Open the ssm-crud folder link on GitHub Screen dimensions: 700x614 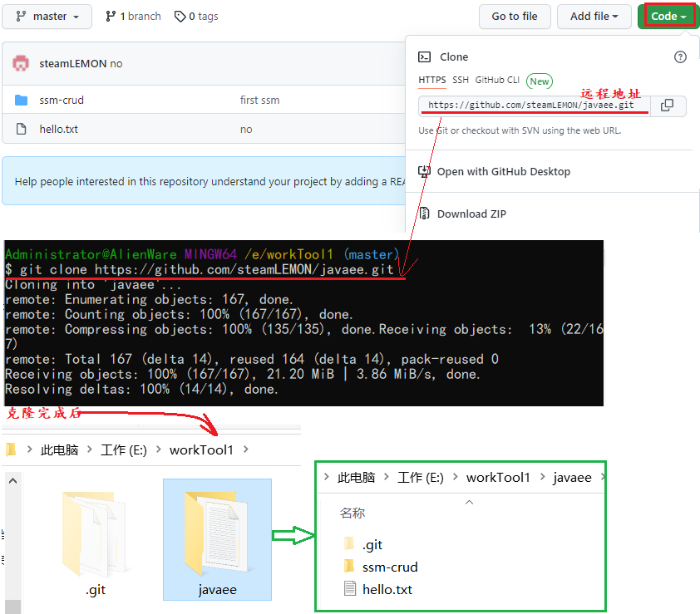62,100
